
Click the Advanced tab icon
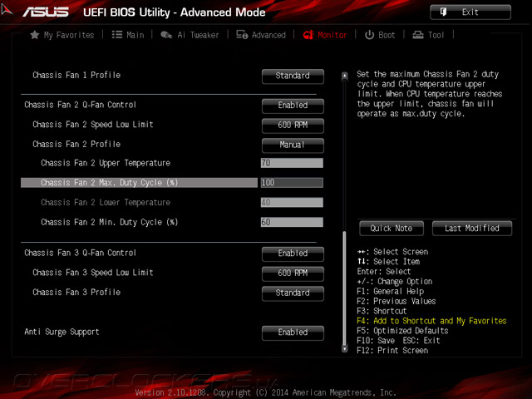(242, 35)
